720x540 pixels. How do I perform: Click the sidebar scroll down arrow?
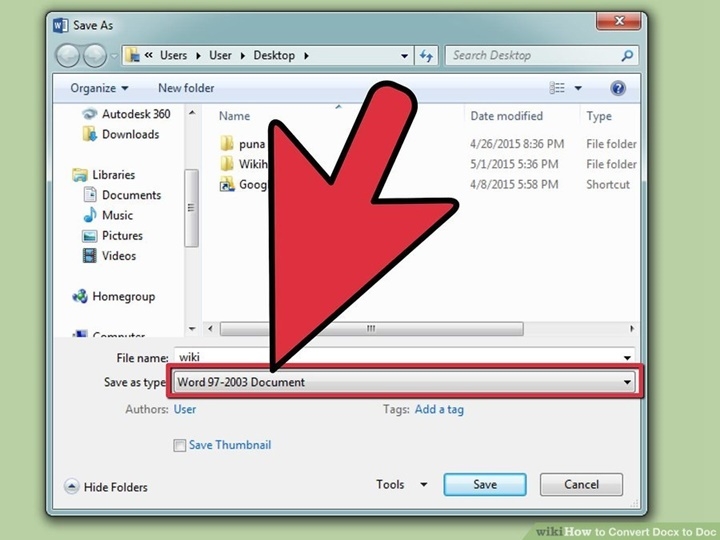coord(192,329)
